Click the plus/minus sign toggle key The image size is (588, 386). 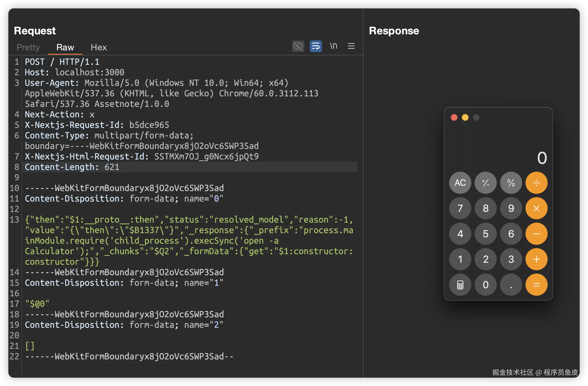(x=485, y=183)
